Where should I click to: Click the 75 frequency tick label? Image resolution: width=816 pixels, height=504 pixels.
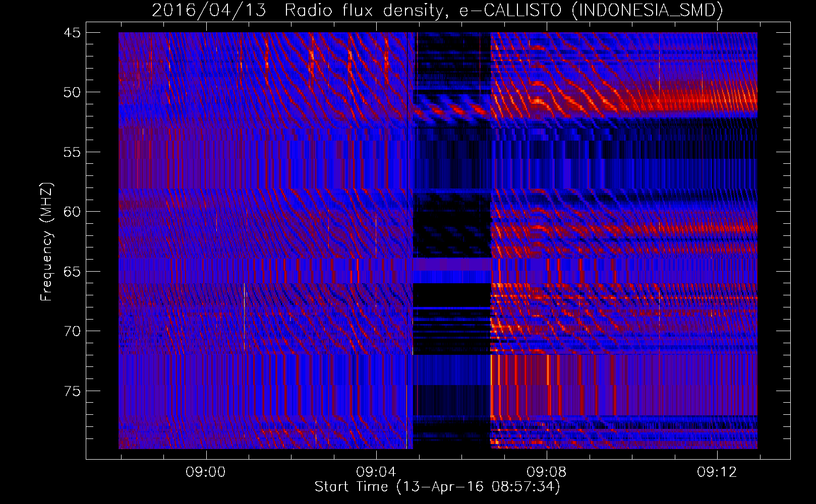pos(72,392)
